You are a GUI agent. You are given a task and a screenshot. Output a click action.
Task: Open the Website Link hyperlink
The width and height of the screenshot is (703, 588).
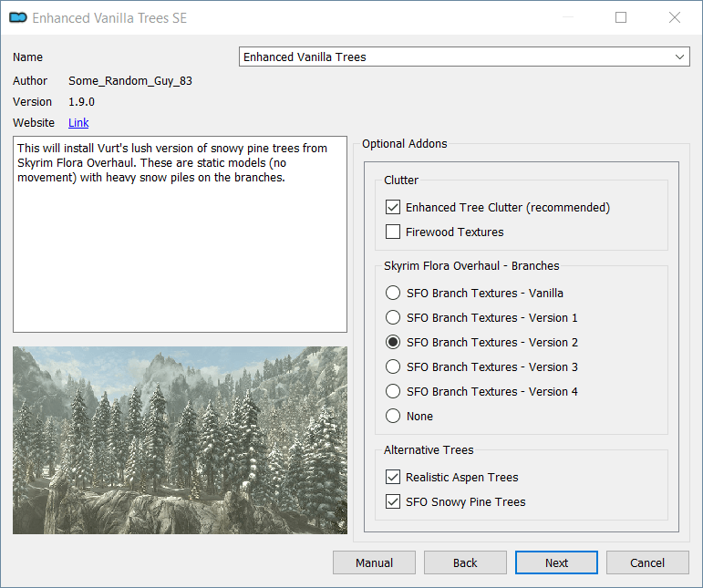(x=78, y=122)
